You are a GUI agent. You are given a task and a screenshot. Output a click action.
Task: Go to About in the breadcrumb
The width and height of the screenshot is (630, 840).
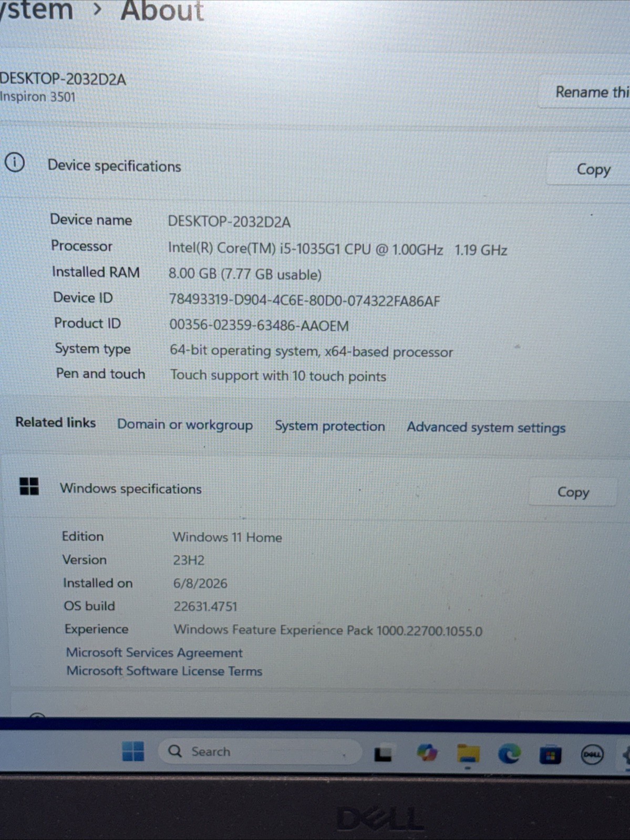coord(162,11)
